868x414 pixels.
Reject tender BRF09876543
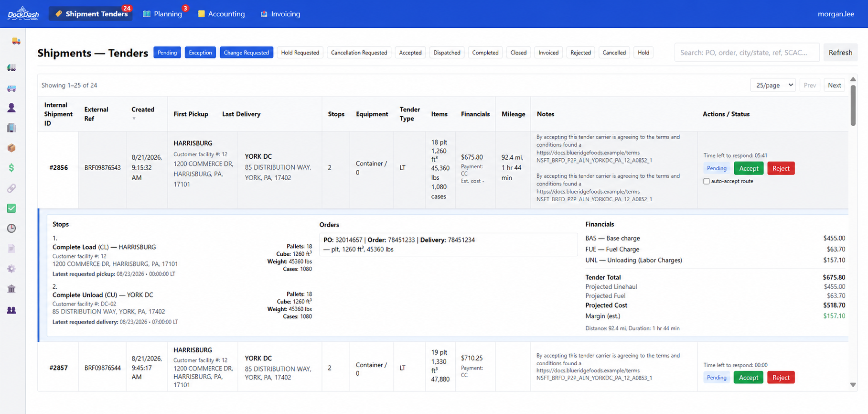781,168
